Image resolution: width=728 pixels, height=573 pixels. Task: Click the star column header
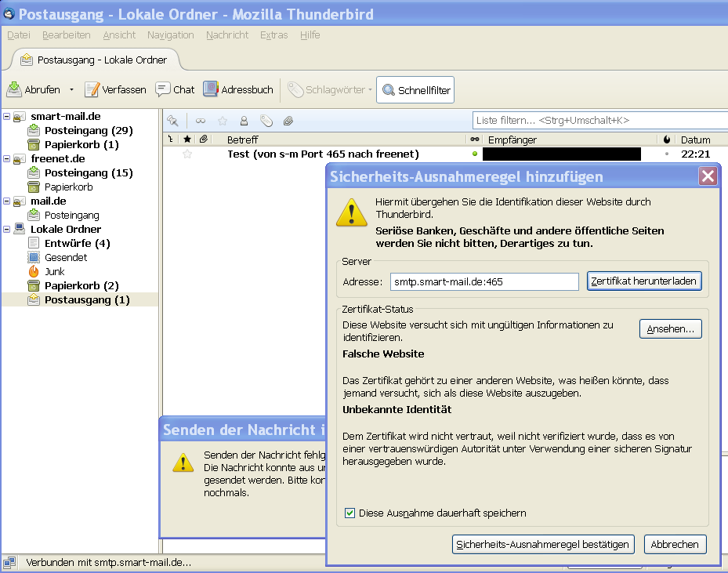(x=187, y=139)
